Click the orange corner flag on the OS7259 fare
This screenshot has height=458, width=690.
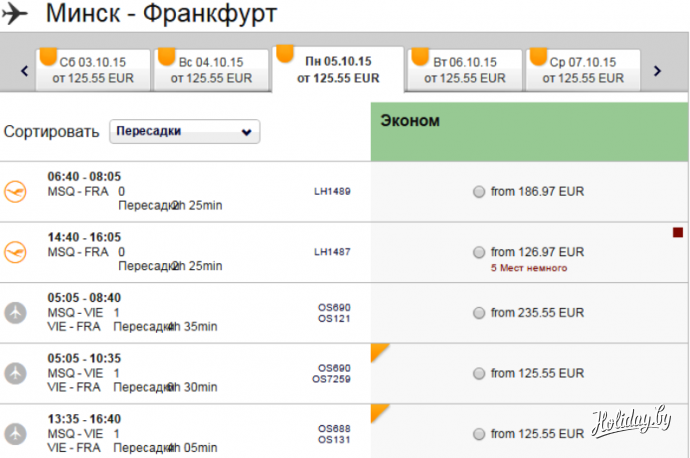pos(378,350)
